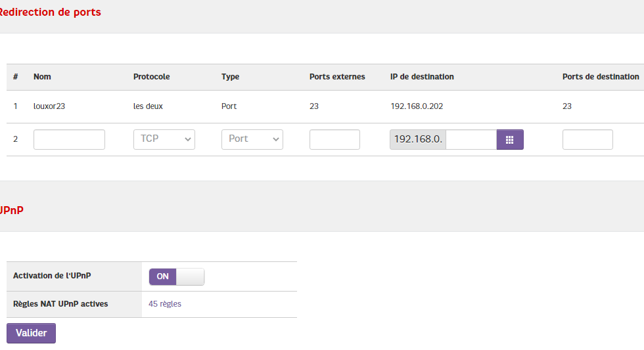This screenshot has width=644, height=350.
Task: Open the device picker grid icon
Action: coord(509,140)
